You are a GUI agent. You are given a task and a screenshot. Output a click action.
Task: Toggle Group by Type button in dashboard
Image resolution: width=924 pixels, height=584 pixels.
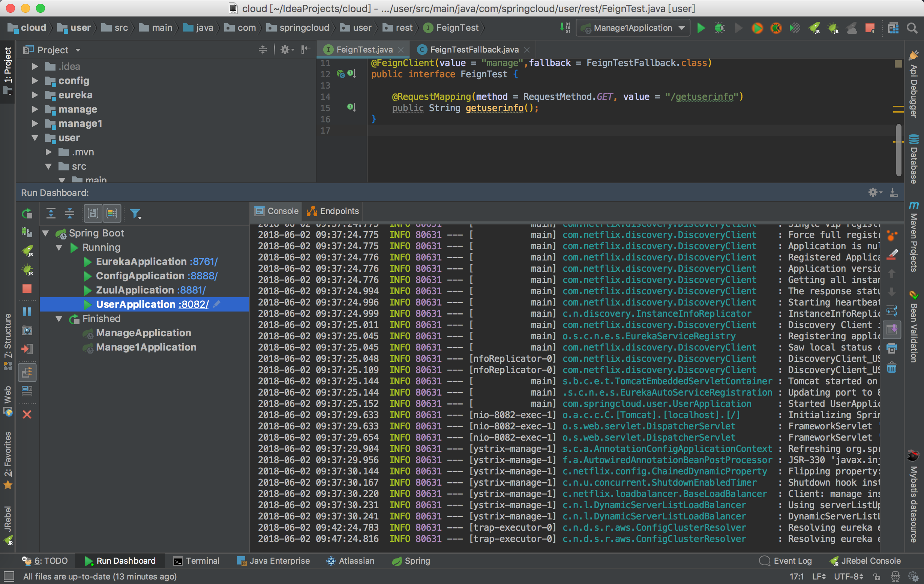pos(93,214)
